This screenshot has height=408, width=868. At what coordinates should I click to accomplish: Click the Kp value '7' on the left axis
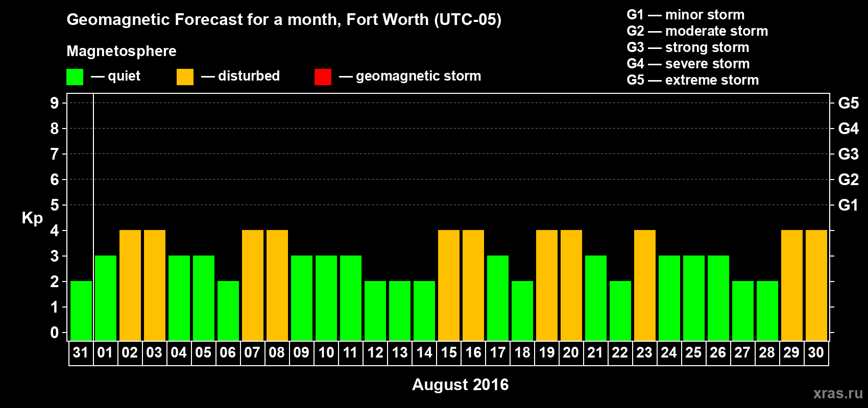[55, 154]
